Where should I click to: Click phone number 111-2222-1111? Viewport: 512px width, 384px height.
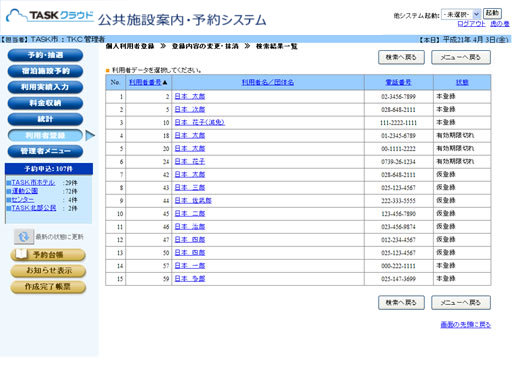pos(398,123)
